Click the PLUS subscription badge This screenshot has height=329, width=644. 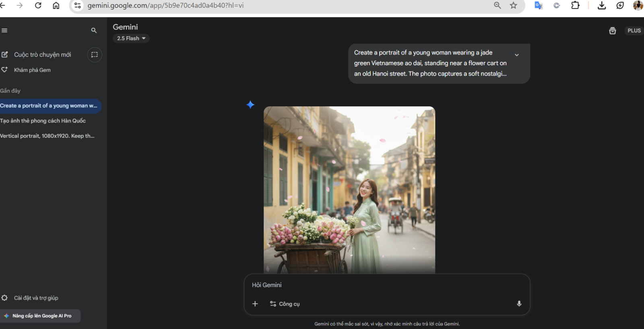[634, 31]
